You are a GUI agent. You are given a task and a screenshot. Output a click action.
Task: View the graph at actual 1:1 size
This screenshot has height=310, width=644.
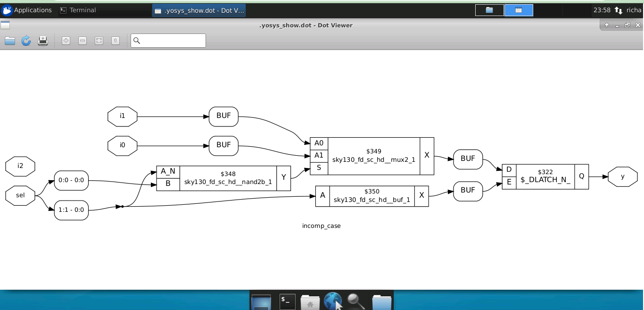(115, 41)
